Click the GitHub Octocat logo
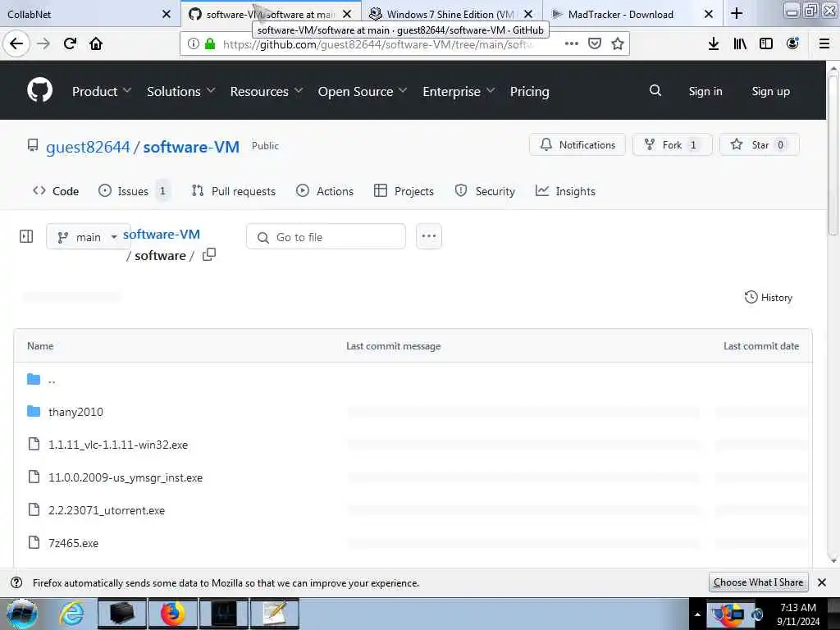 click(x=40, y=90)
